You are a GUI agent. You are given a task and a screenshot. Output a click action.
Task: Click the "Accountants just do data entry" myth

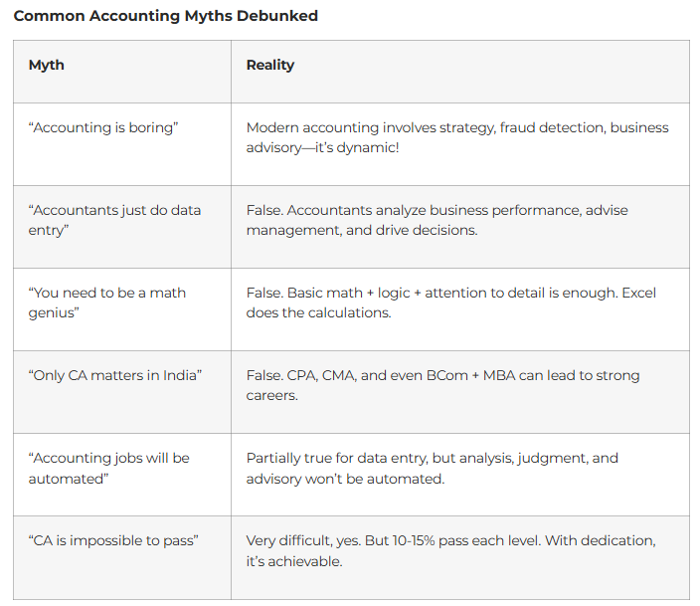coord(114,220)
